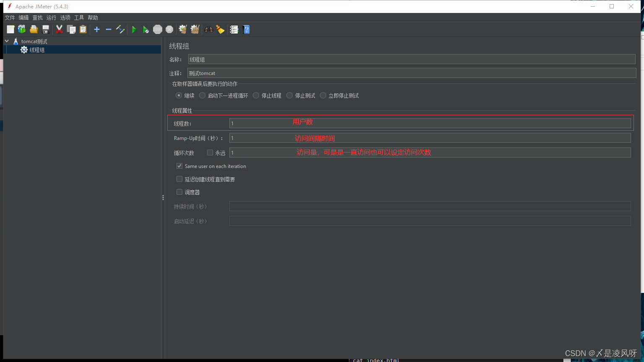Stop the test using STOP icon
The image size is (644, 362).
pos(158,29)
